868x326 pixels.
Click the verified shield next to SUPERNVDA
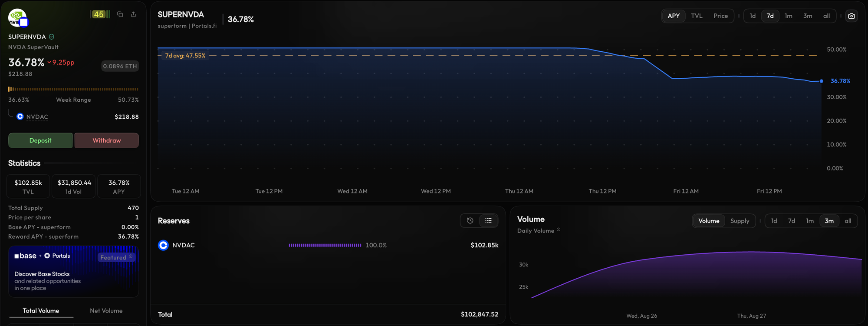click(x=52, y=37)
